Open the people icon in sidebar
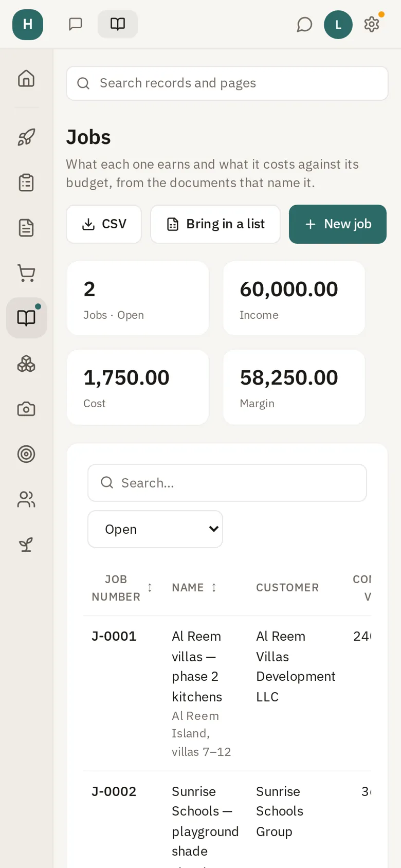This screenshot has height=868, width=401. click(x=26, y=499)
